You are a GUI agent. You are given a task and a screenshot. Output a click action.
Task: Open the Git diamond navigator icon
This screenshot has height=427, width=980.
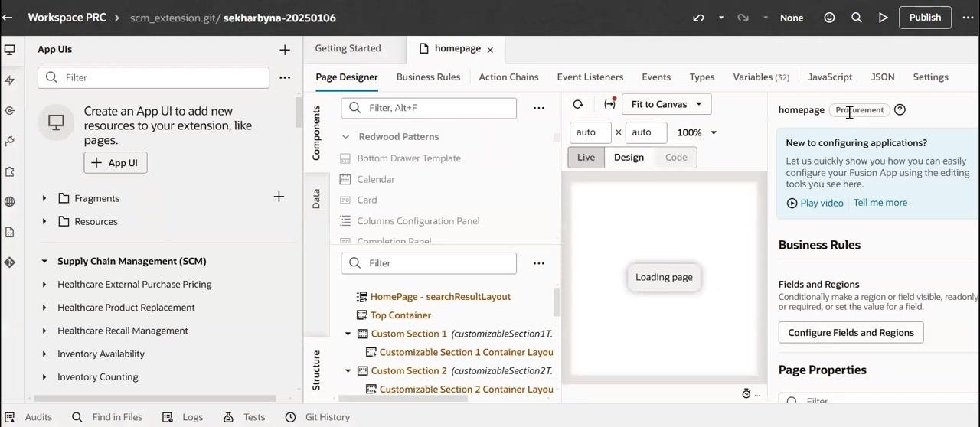coord(10,262)
